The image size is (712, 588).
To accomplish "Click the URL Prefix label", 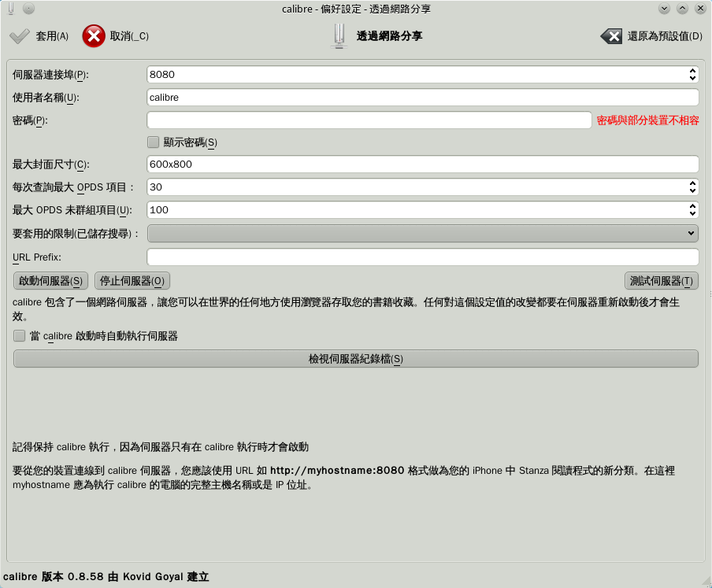I will tap(37, 257).
